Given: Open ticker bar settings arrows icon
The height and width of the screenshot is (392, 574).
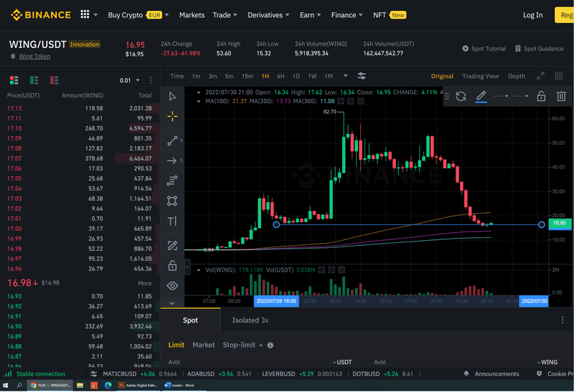Looking at the screenshot, I should click(x=94, y=373).
